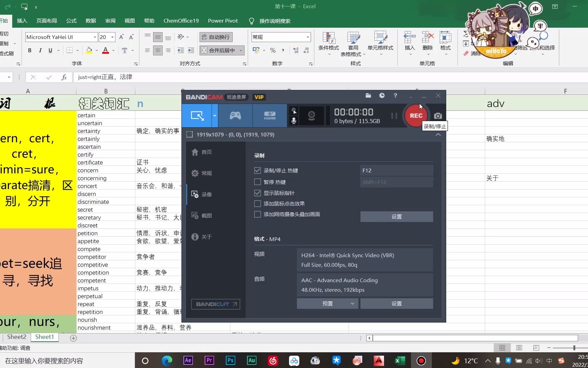Viewport: 588px width, 368px height.
Task: Open Bandicam scheduled recording clock icon
Action: click(382, 96)
